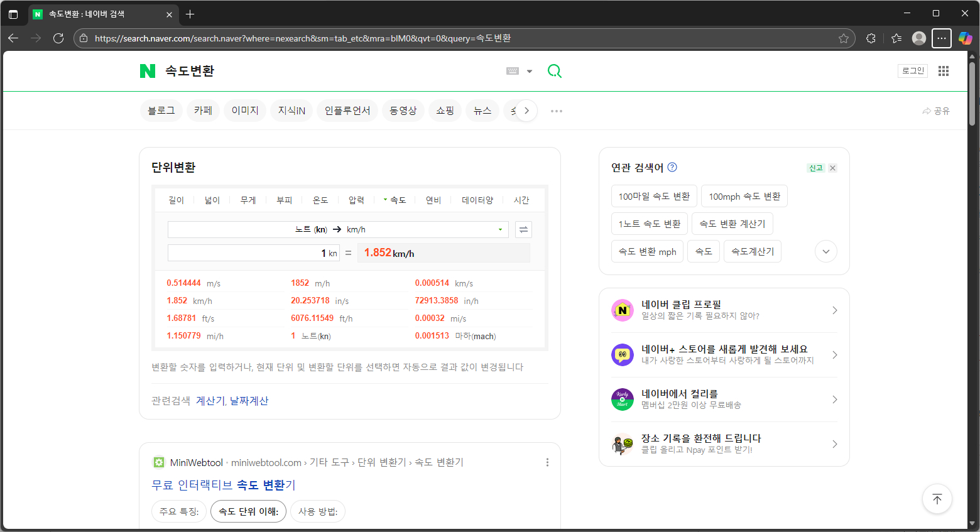The width and height of the screenshot is (980, 532).
Task: Open the Naver services grid icon
Action: click(943, 70)
